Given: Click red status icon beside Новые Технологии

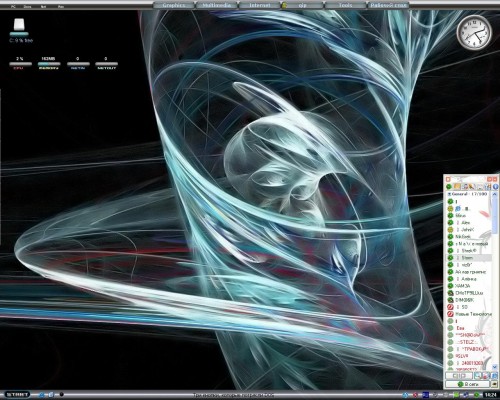Looking at the screenshot, I should point(450,314).
